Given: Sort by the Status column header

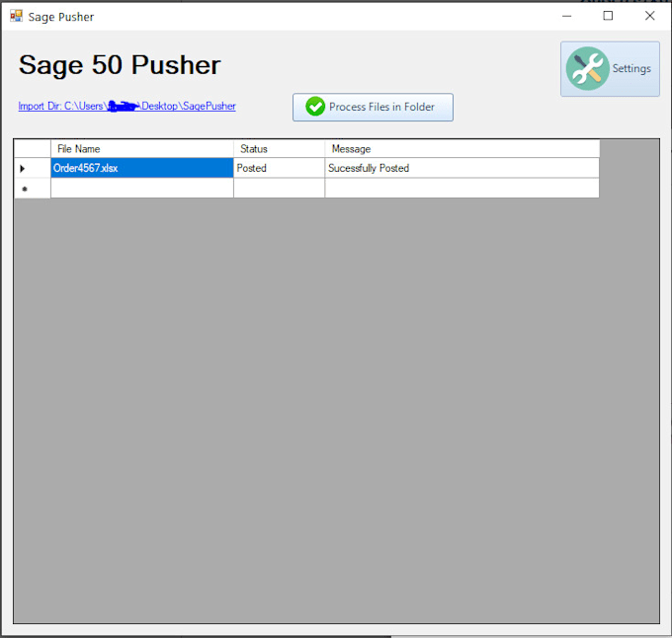Looking at the screenshot, I should click(x=279, y=148).
